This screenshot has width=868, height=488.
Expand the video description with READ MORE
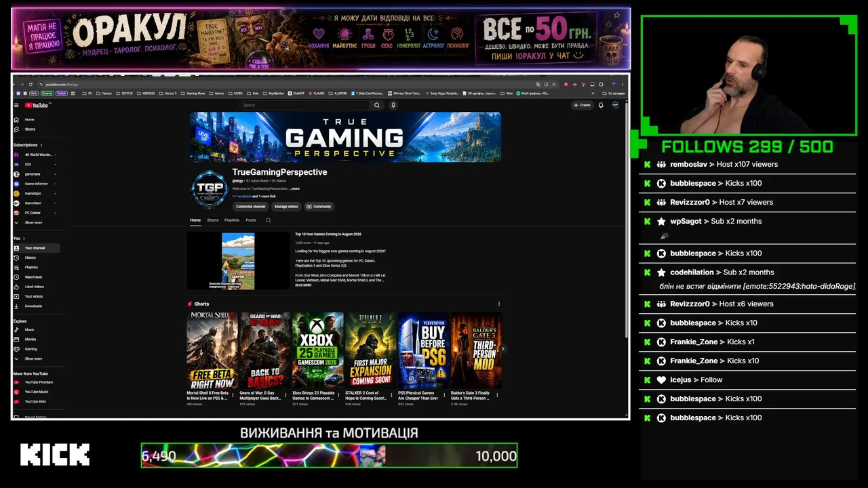click(303, 285)
